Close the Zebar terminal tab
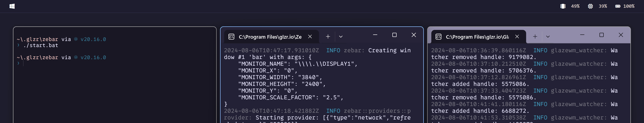The height and width of the screenshot is (123, 644). point(310,37)
